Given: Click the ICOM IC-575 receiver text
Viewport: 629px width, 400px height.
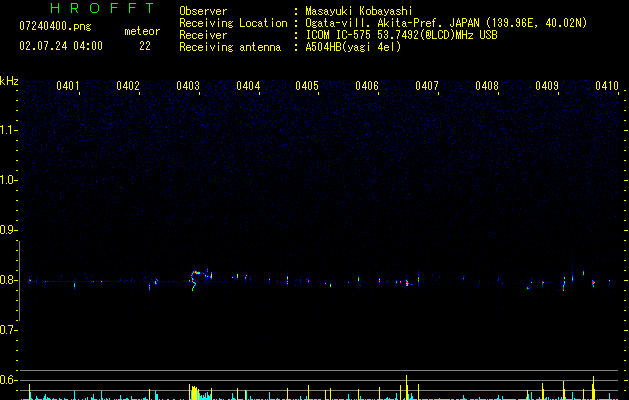Looking at the screenshot, I should [x=401, y=35].
